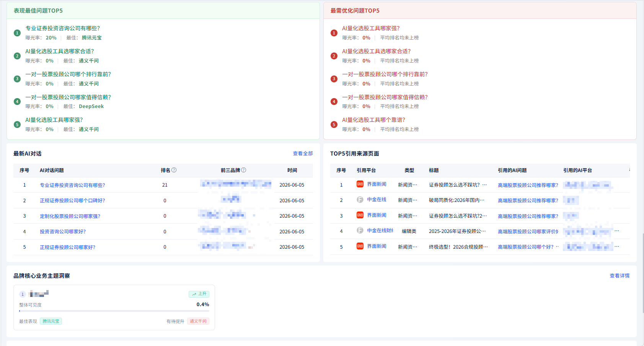Click 一对一股票投顾公司哪个排行靠前? in 表现最佳问题TOP5
Screen dimensions: 644x346
pos(68,74)
